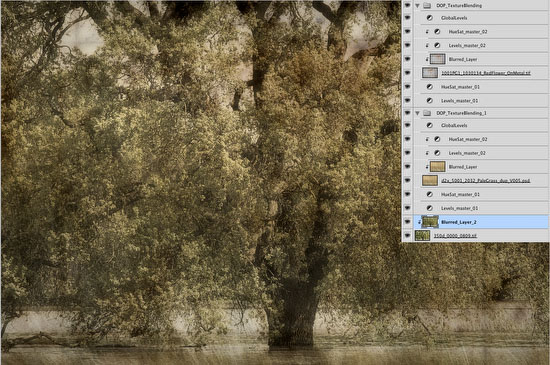Screen dimensions: 550x365
Task: Toggle visibility of the DOP_TextureBlending_1 group
Action: 407,113
